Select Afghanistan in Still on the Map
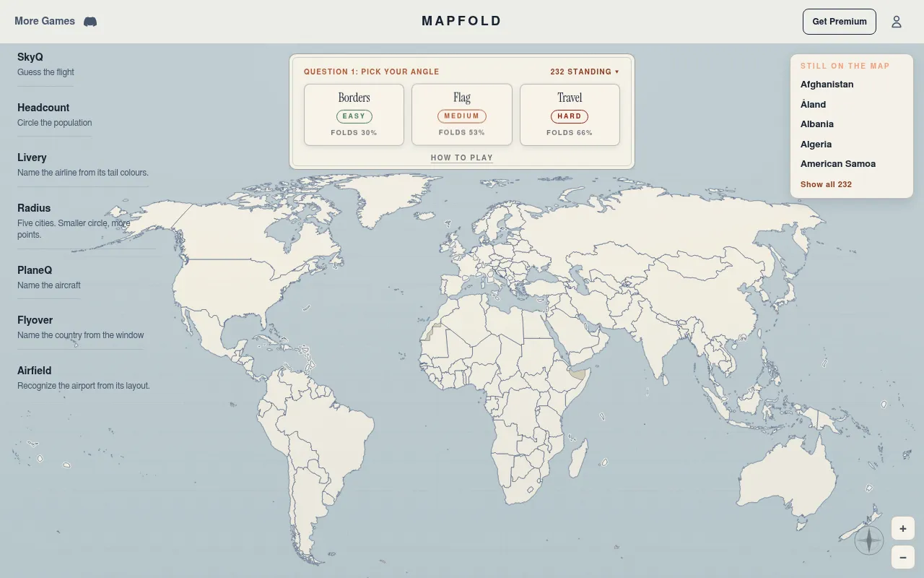Image resolution: width=924 pixels, height=578 pixels. [x=827, y=85]
